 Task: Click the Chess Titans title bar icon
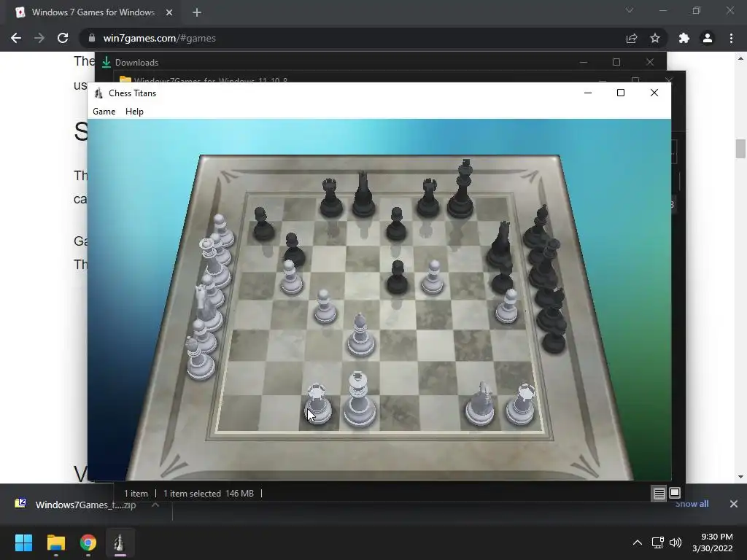pyautogui.click(x=98, y=93)
